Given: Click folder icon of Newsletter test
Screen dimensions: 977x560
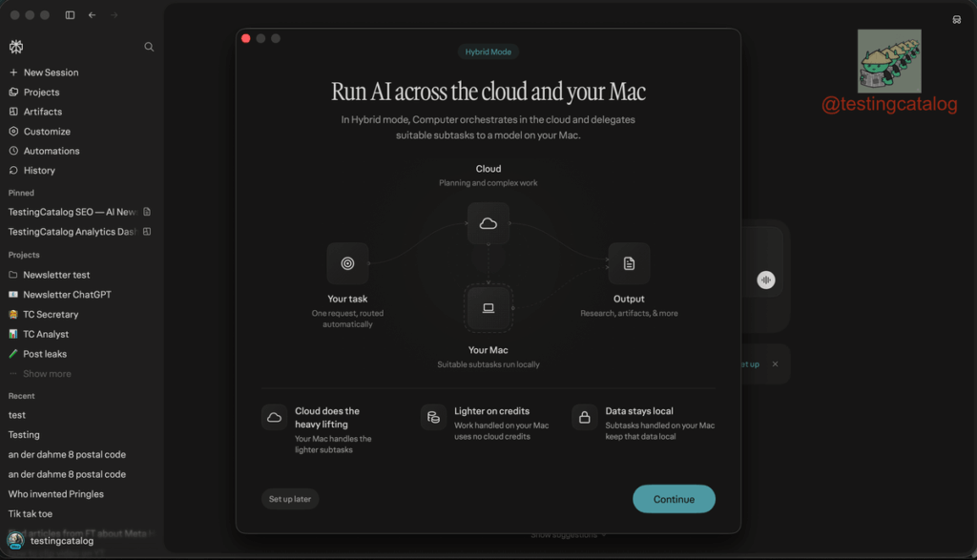Looking at the screenshot, I should [x=13, y=275].
